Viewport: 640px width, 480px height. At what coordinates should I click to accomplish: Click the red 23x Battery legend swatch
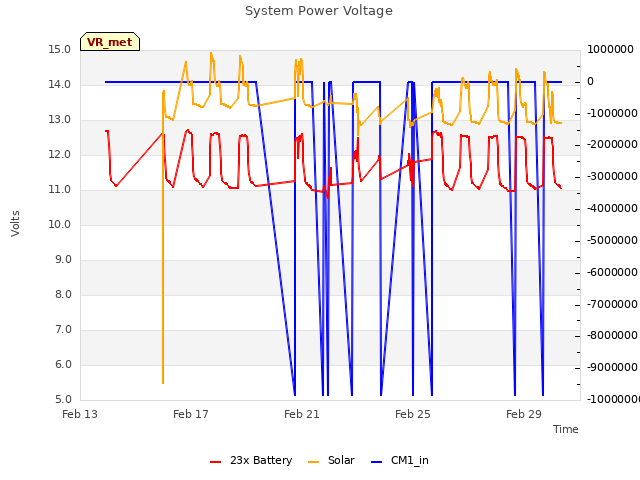216,462
